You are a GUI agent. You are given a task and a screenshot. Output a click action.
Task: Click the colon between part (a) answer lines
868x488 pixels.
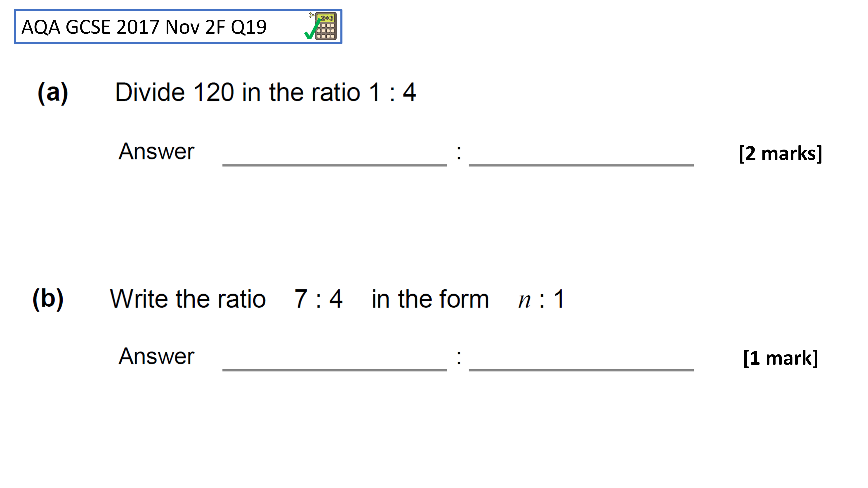[x=459, y=152]
